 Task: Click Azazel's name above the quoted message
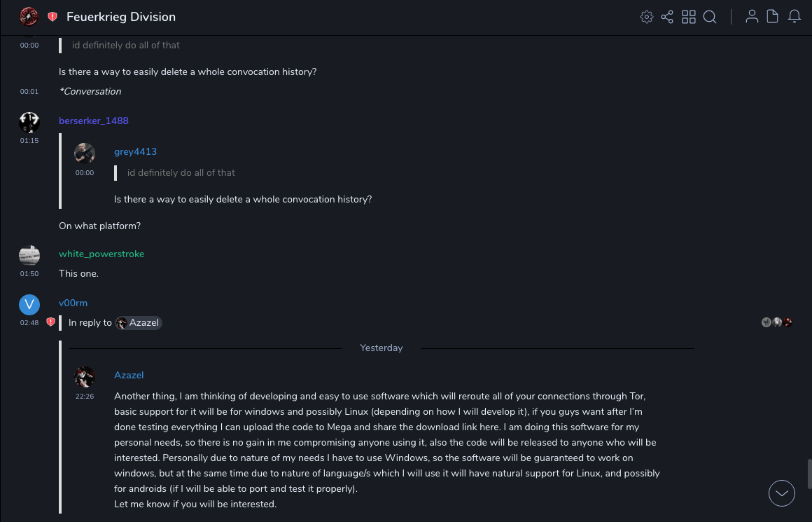[129, 375]
